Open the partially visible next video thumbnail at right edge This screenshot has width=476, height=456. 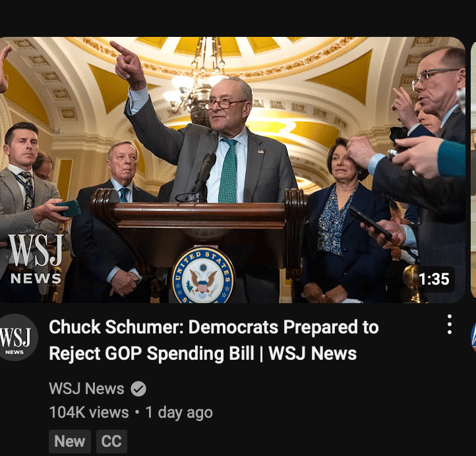coord(473,170)
